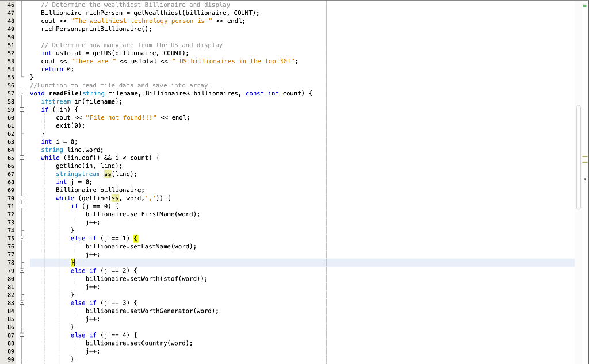This screenshot has width=589, height=364.
Task: Collapse the fold box at line 46
Action: coord(21,5)
